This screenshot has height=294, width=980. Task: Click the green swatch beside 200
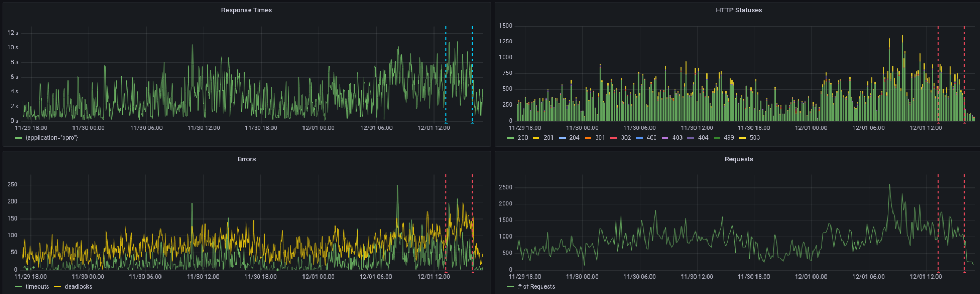point(511,138)
